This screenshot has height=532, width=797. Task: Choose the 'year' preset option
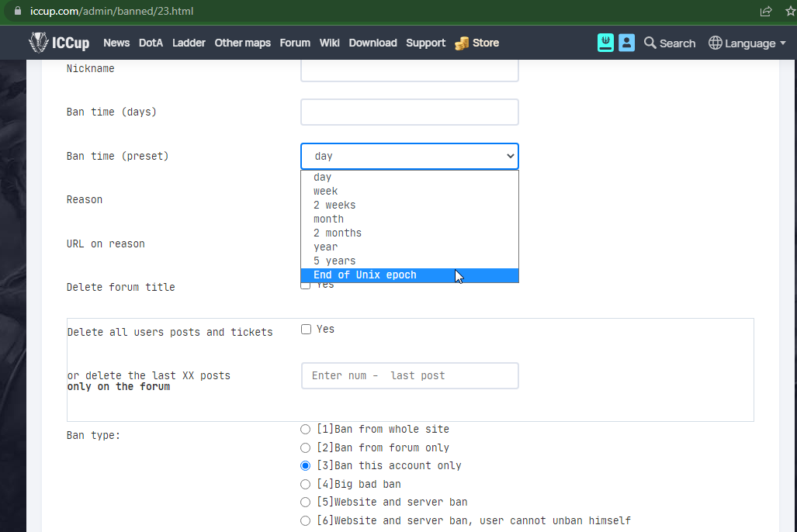click(x=410, y=247)
